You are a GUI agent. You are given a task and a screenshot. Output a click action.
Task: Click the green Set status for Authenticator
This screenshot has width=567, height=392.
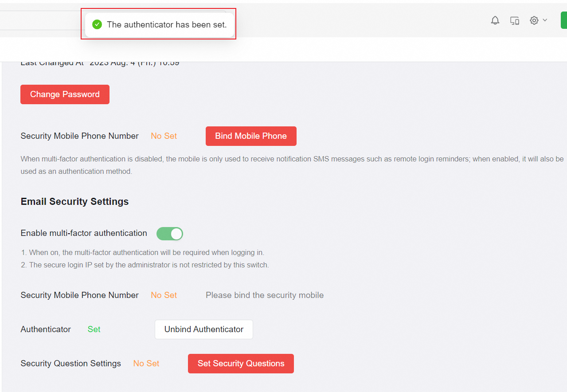94,329
